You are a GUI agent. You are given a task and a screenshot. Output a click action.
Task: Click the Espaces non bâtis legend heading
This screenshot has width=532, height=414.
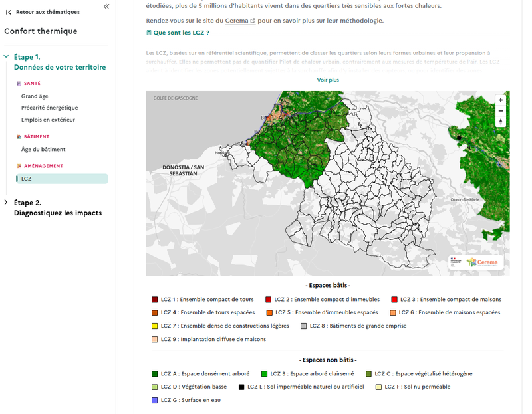328,360
